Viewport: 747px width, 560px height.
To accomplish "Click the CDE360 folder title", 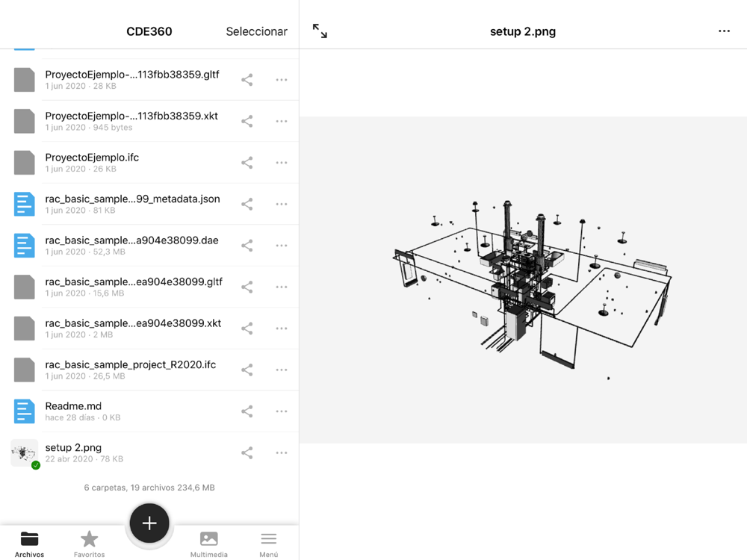I will pyautogui.click(x=149, y=31).
